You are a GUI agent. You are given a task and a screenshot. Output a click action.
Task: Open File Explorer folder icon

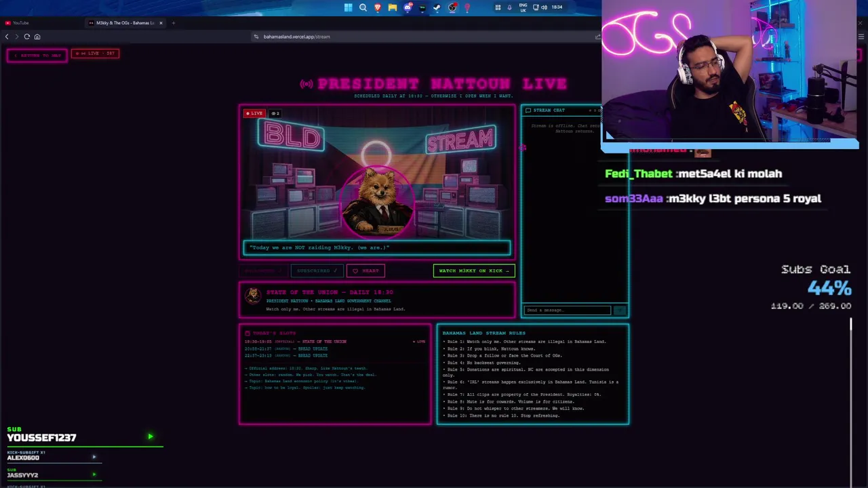393,7
